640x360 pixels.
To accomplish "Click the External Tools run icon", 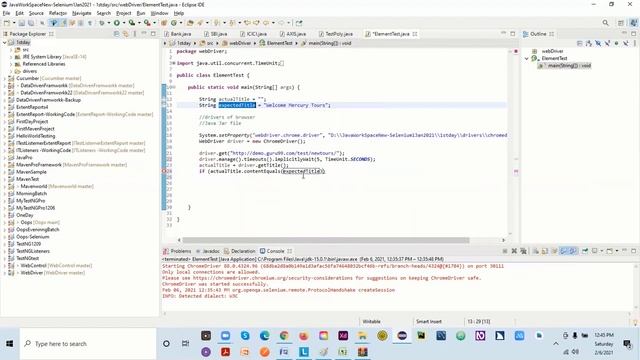I will pos(147,23).
